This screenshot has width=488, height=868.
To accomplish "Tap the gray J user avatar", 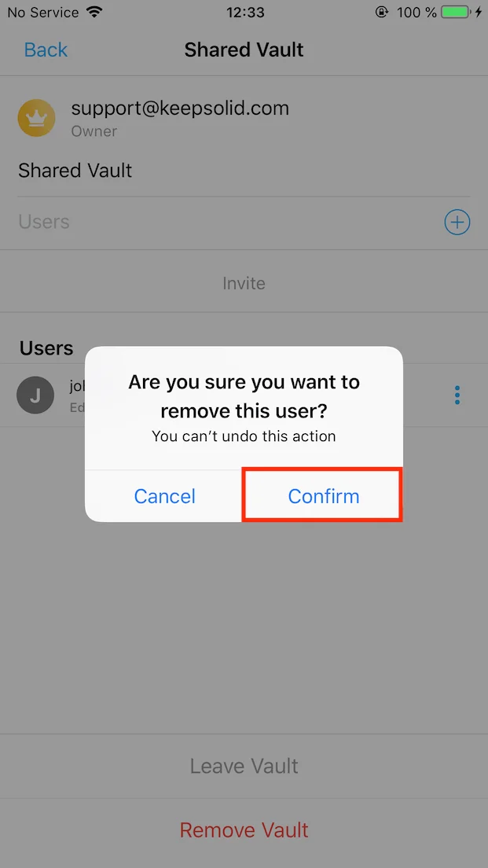I will 35,395.
